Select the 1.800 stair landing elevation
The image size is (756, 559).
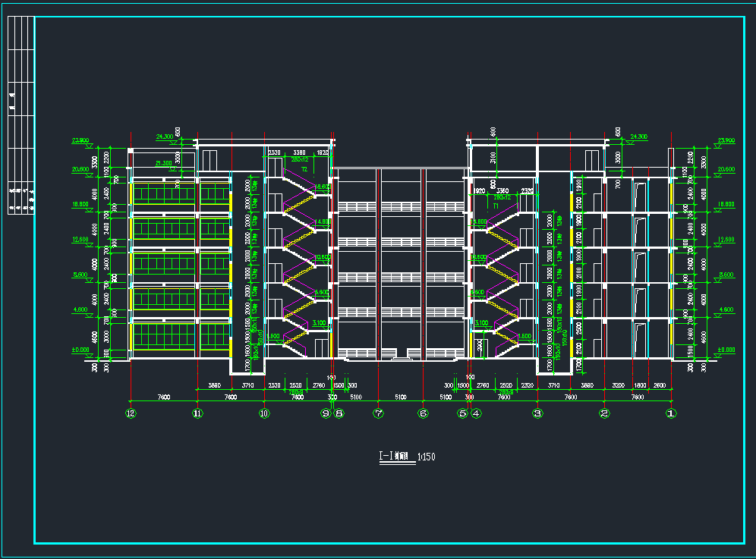coord(524,336)
